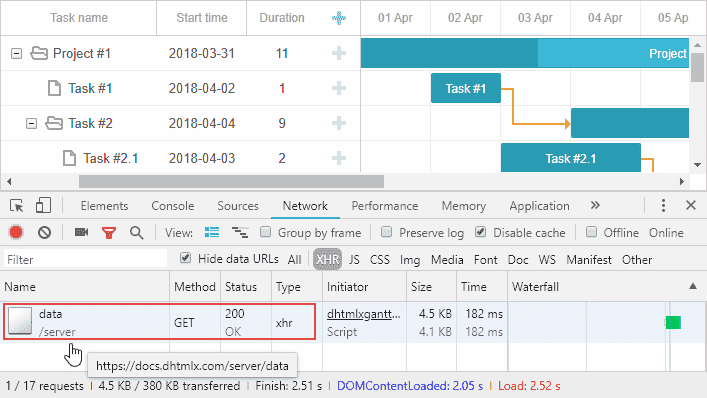707x398 pixels.
Task: Select the overview waterfall view icon
Action: click(240, 233)
